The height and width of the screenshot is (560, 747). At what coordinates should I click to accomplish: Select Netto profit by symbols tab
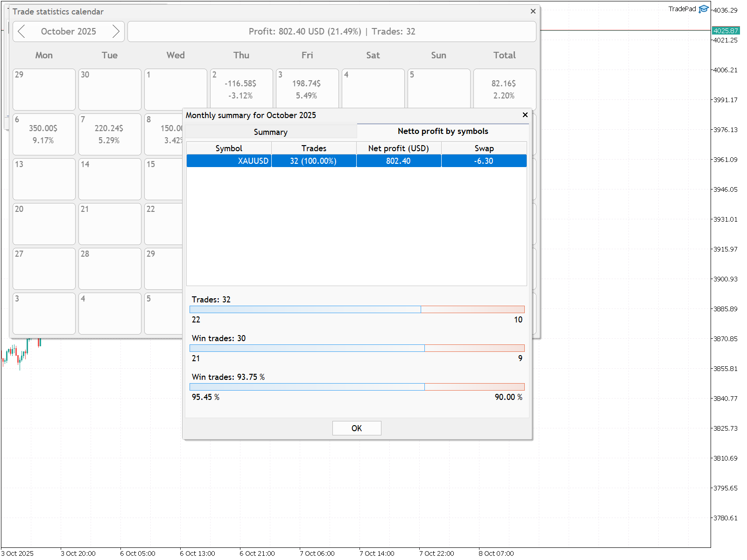[x=443, y=131]
